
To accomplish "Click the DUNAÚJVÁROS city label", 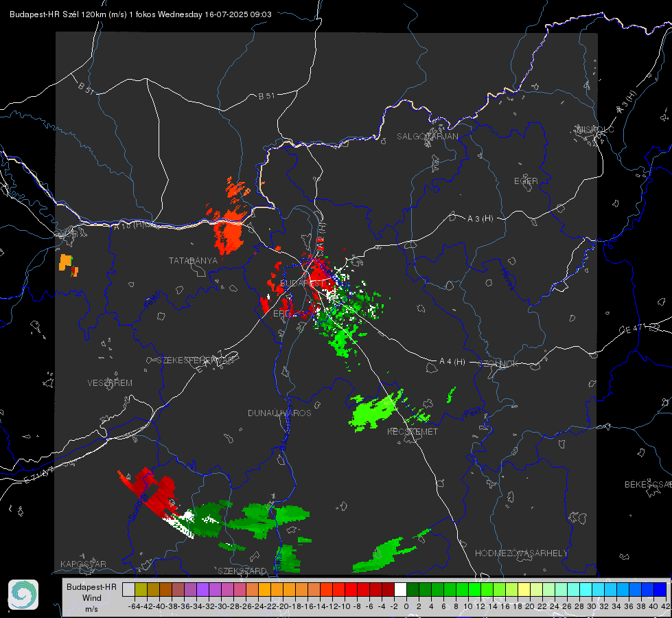I will point(279,413).
